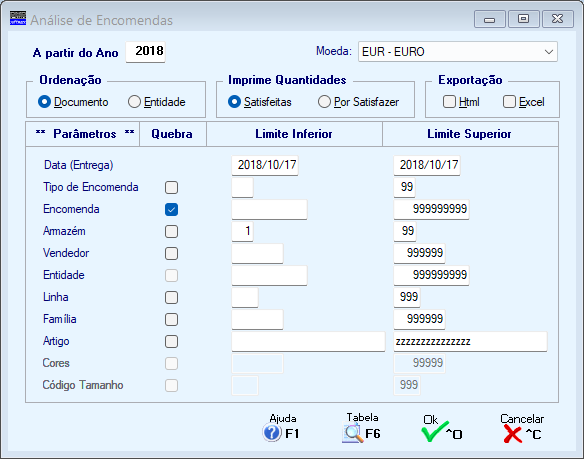Minimize the Análise de Encomendas window
Image resolution: width=584 pixels, height=459 pixels.
click(x=489, y=19)
